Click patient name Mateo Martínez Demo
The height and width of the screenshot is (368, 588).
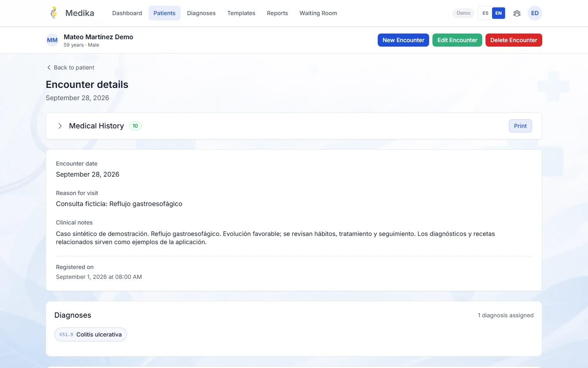point(98,37)
